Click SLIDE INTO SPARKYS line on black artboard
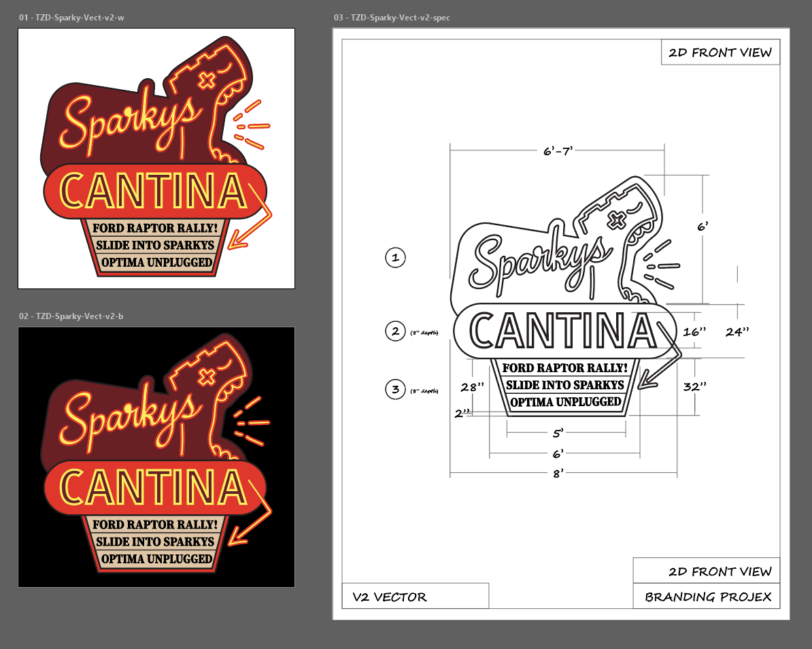 point(155,542)
